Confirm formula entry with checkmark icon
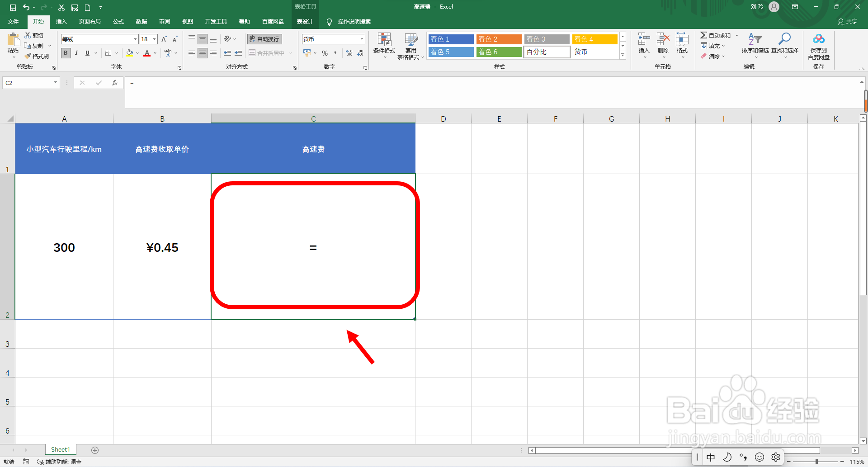Screen dimensions: 868x467 click(x=99, y=83)
